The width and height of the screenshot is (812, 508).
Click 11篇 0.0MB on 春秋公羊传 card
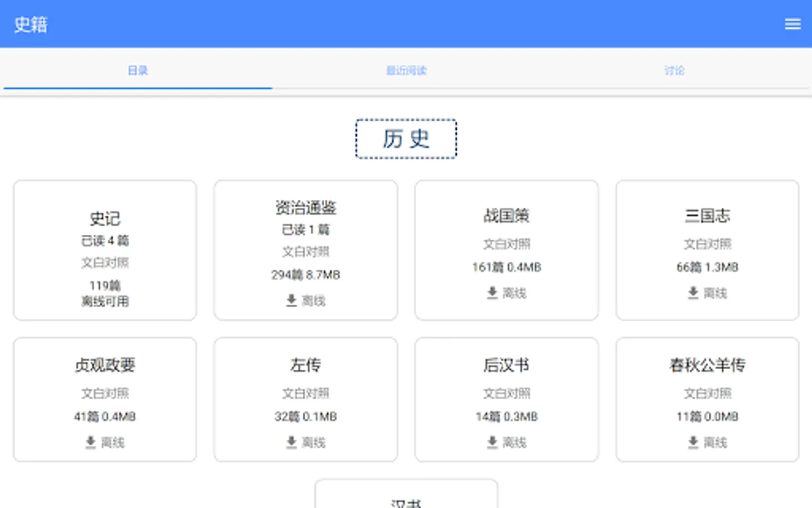point(707,417)
